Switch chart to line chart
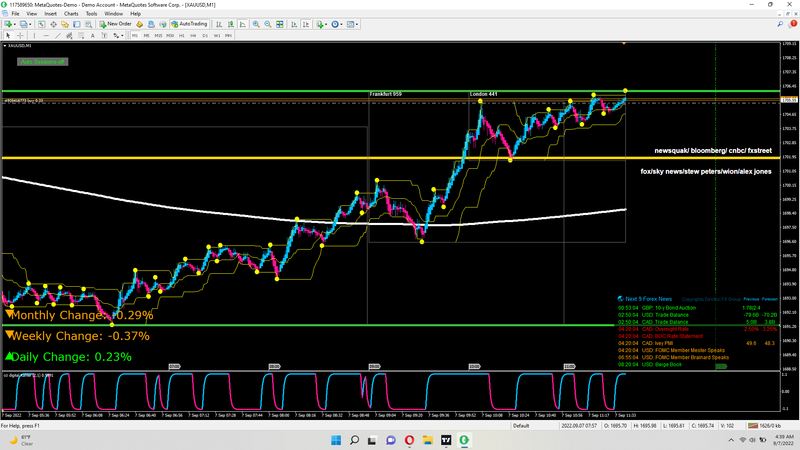The height and width of the screenshot is (450, 800). coord(243,24)
